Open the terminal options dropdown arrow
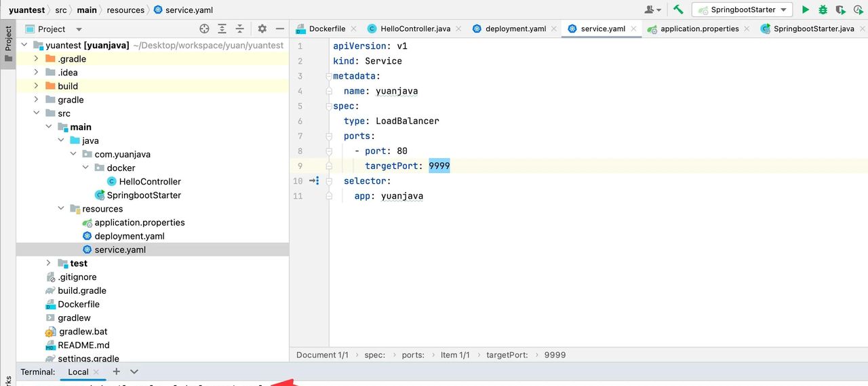 pyautogui.click(x=134, y=372)
